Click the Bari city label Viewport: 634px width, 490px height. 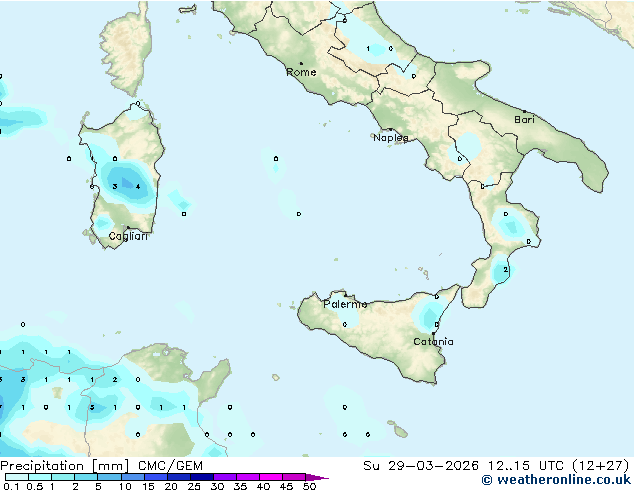coord(524,120)
